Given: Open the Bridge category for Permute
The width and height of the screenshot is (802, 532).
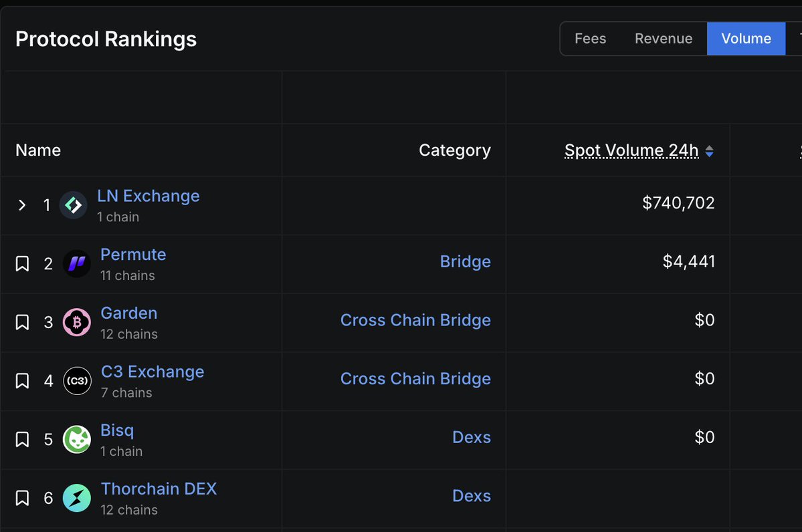Looking at the screenshot, I should [466, 262].
